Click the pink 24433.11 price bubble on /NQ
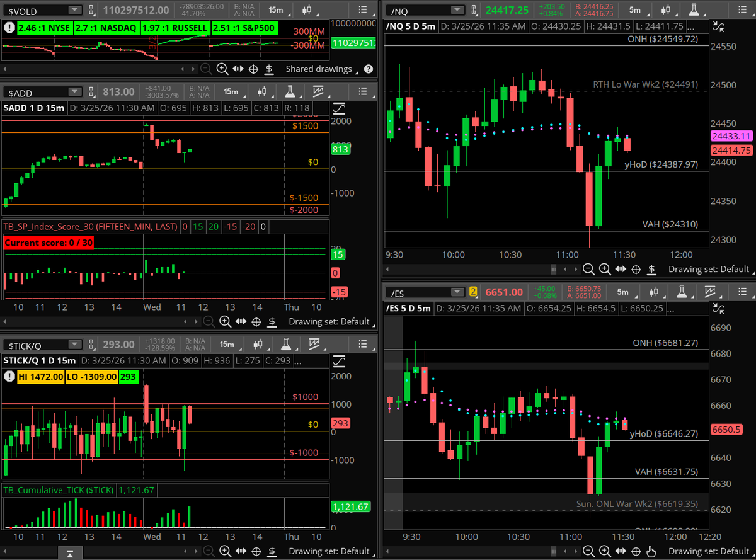756x560 pixels. [x=731, y=136]
